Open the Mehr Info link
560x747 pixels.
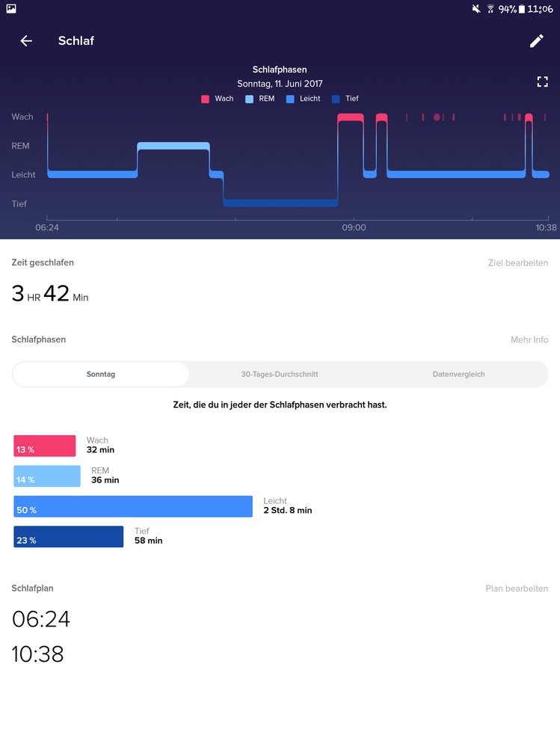tap(529, 339)
